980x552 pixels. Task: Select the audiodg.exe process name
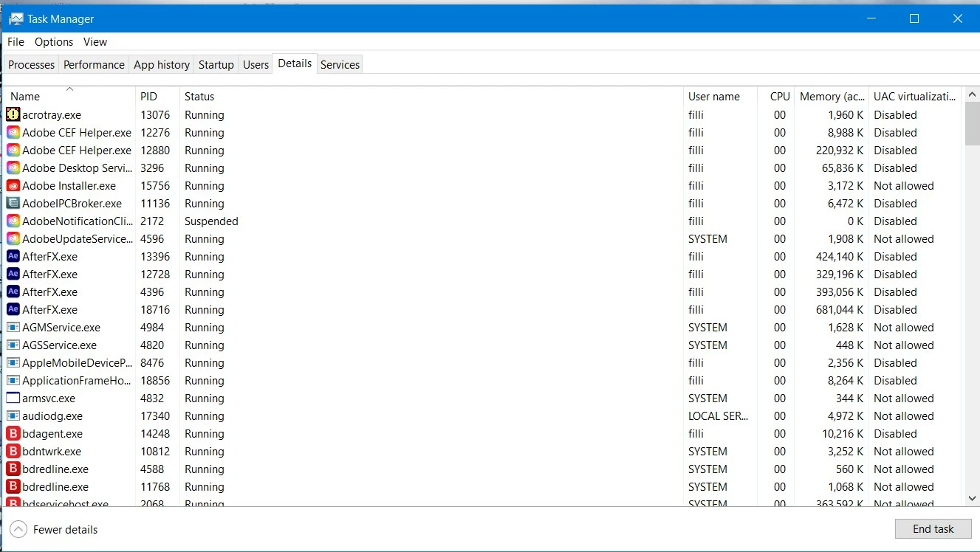click(52, 416)
